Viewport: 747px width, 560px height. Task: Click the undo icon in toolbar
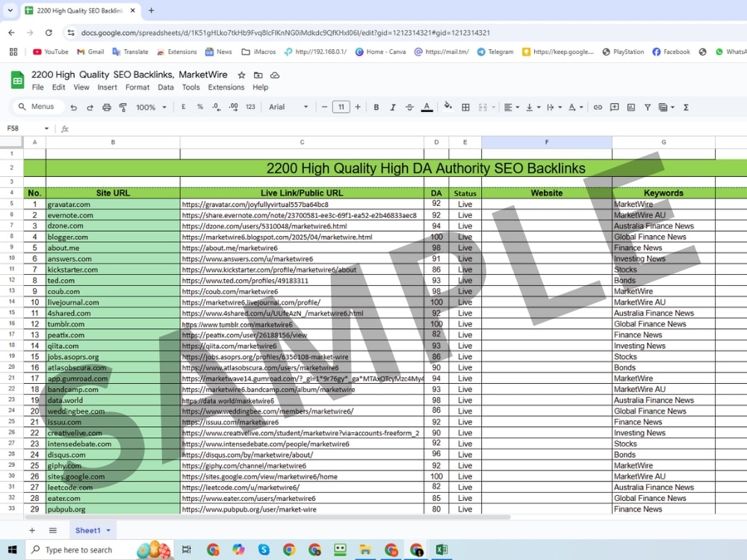(x=73, y=108)
